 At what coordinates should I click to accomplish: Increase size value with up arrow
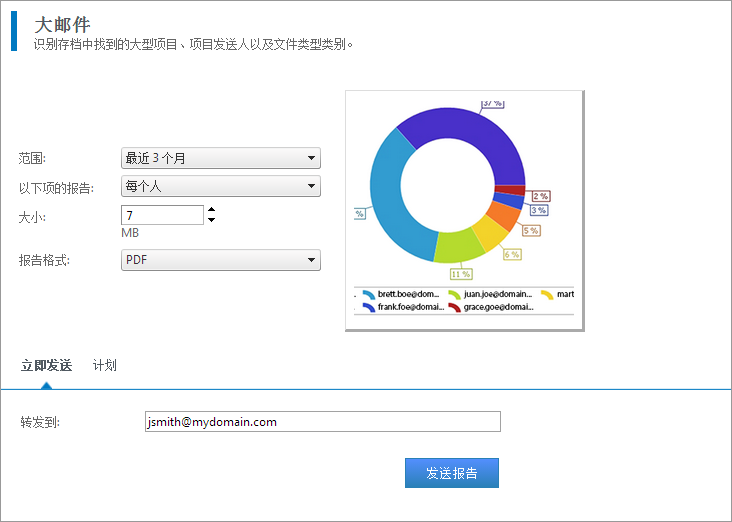point(211,210)
